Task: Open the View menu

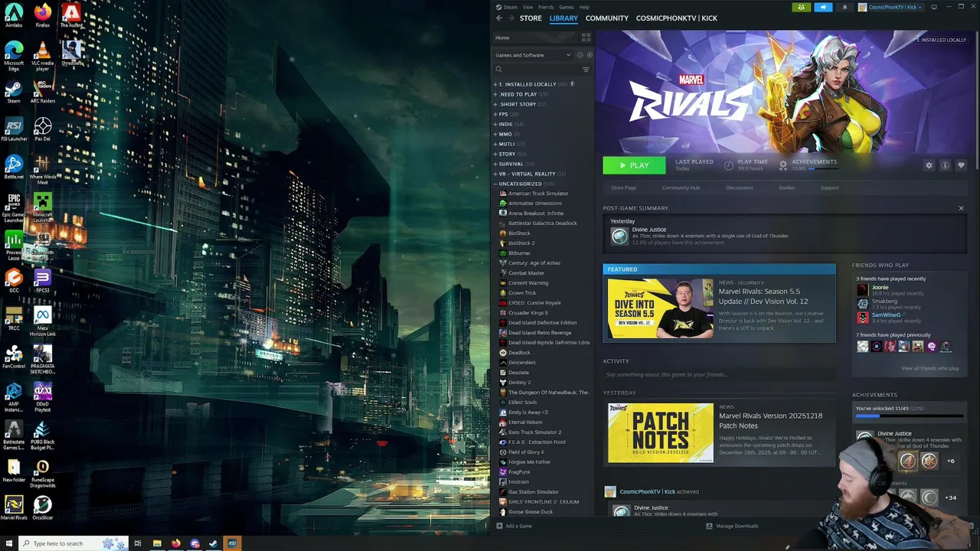Action: point(528,7)
